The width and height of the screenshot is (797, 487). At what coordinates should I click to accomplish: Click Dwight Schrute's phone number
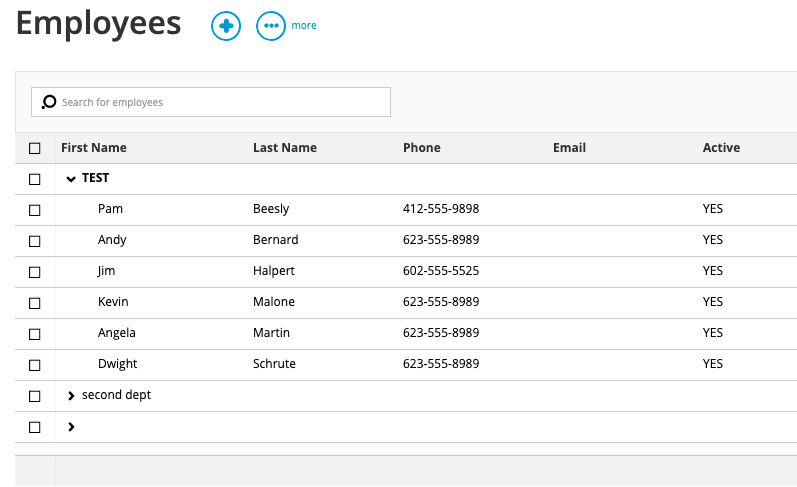[441, 363]
